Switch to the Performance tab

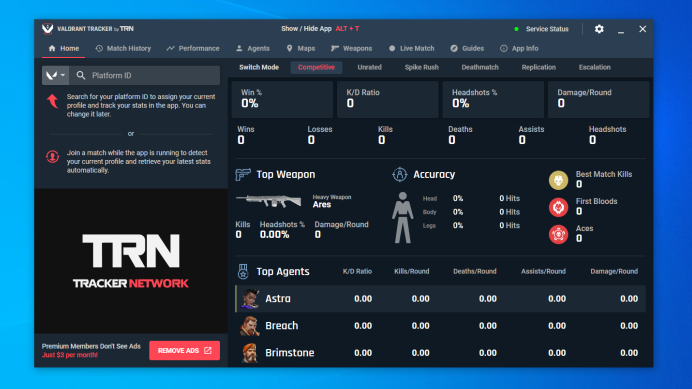193,49
